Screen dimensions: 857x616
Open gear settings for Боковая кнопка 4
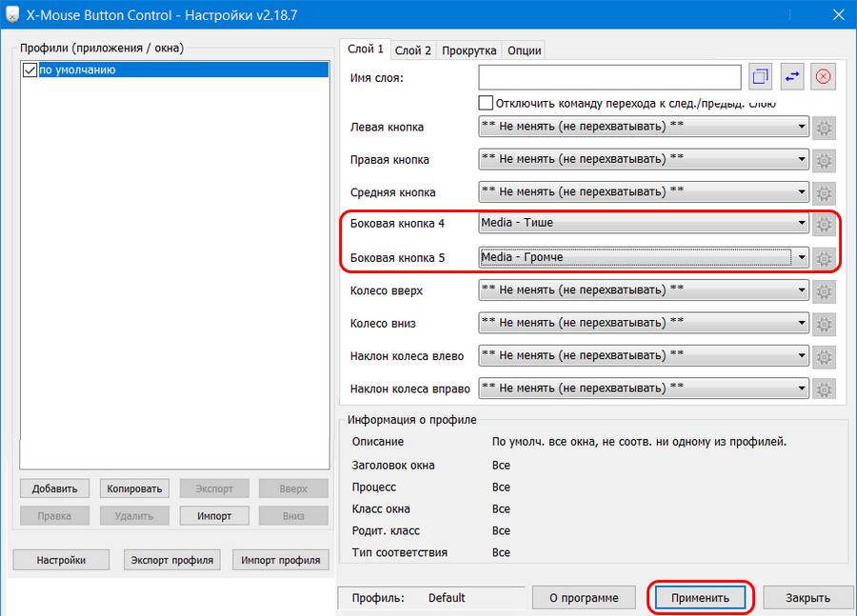[825, 224]
